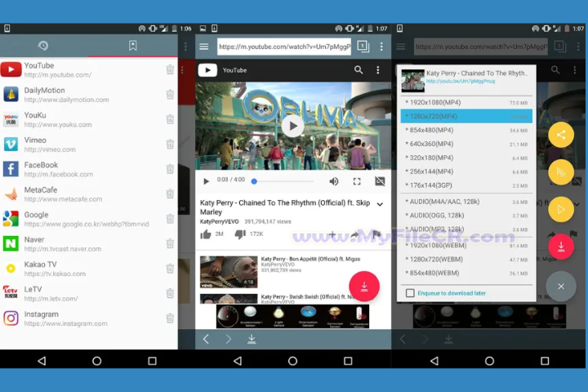The height and width of the screenshot is (392, 588).
Task: Open the hamburger menu in middle browser
Action: coord(204,47)
